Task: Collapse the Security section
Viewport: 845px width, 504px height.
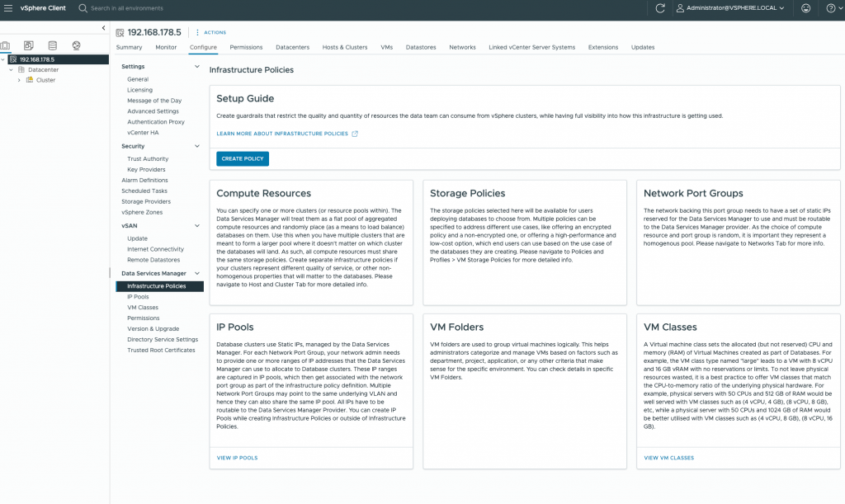Action: tap(196, 146)
